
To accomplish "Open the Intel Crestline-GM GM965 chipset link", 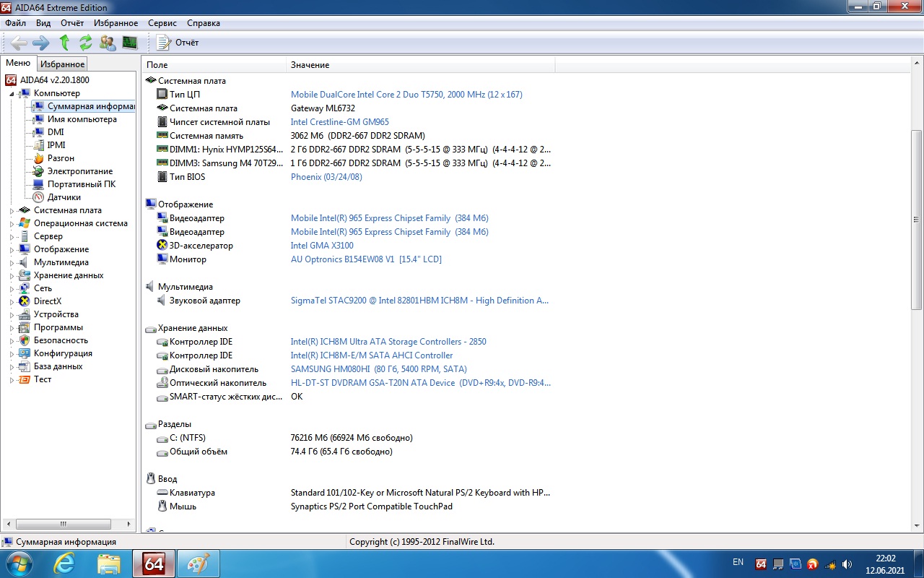I will coord(339,122).
